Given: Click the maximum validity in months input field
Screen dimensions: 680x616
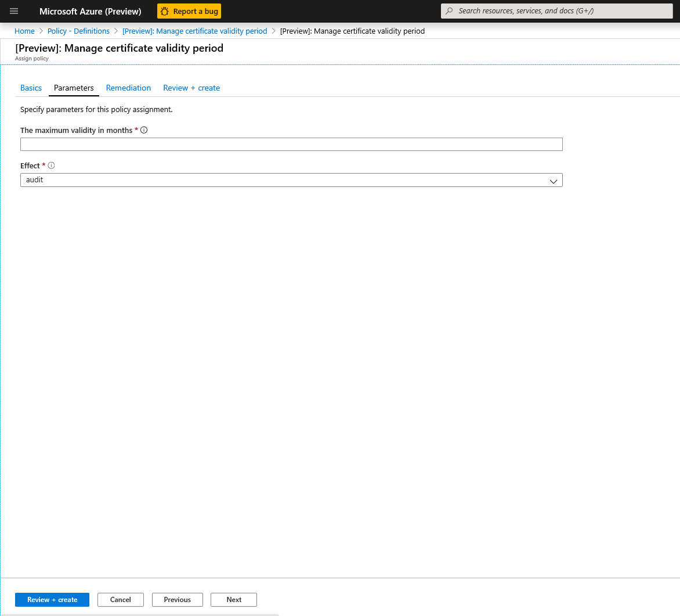Looking at the screenshot, I should (x=290, y=144).
